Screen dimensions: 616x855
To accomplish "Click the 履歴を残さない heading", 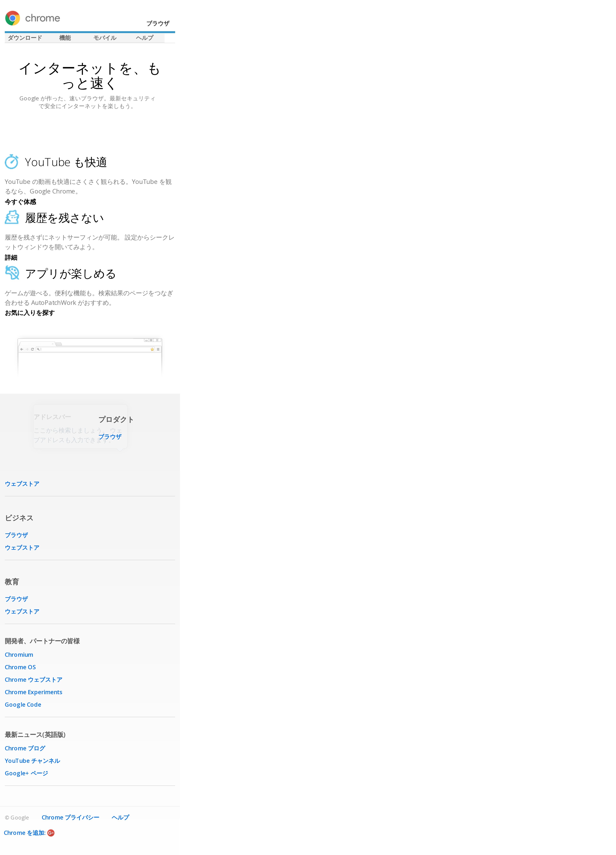I will (64, 218).
